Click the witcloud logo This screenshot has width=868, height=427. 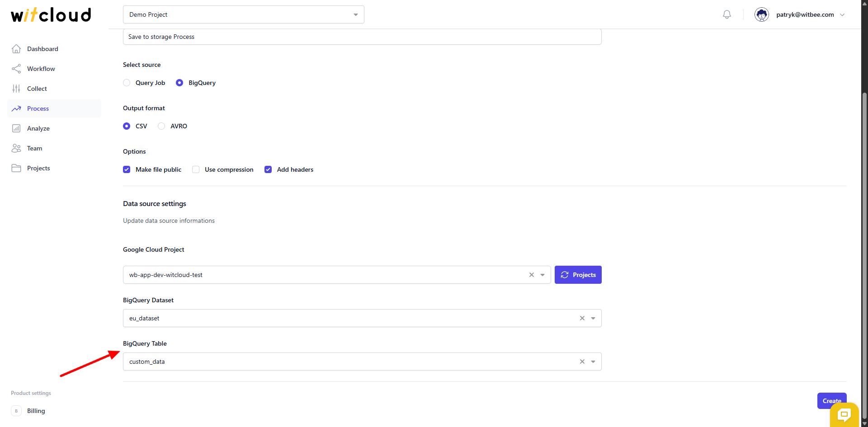tap(51, 14)
